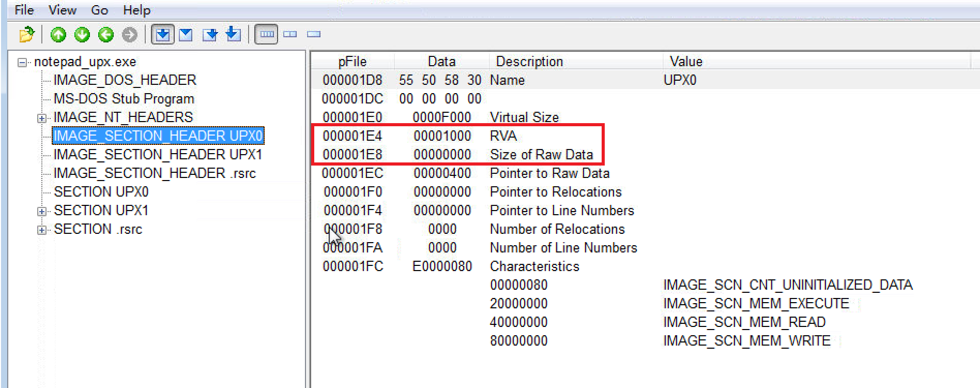Image resolution: width=980 pixels, height=388 pixels.
Task: Switch to the single-segment data width icon
Action: (314, 35)
